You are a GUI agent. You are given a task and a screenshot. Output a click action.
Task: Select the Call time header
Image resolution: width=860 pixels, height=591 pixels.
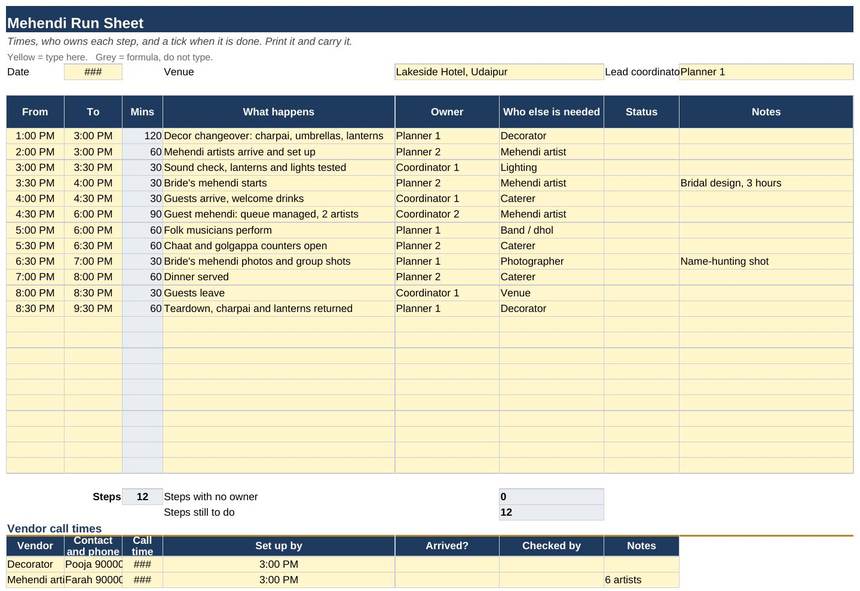pos(143,546)
